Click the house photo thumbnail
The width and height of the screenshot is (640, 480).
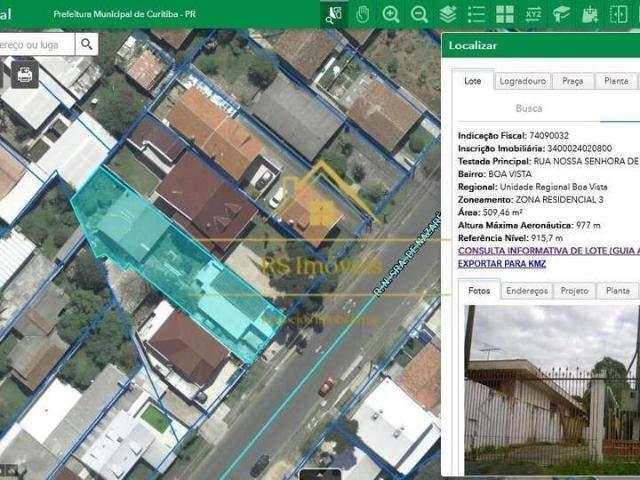coord(553,390)
